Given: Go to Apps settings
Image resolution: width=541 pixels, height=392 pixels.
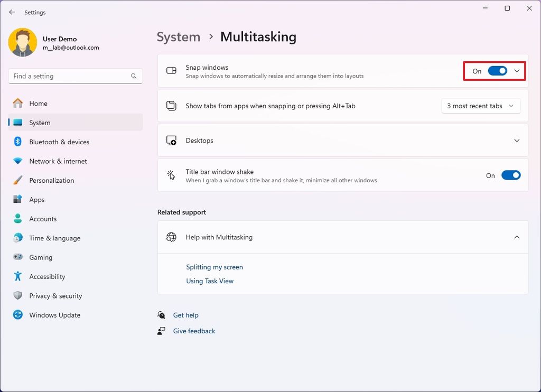Looking at the screenshot, I should pos(36,199).
